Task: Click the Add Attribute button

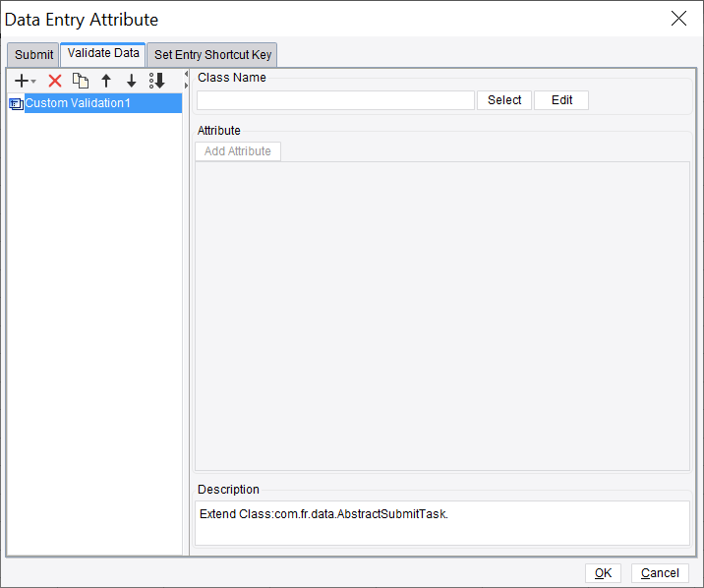Action: 238,151
